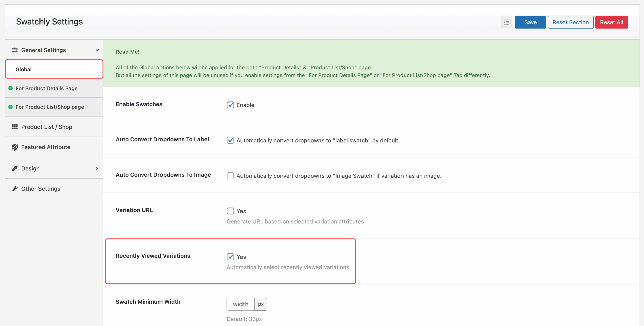Viewport: 644px width, 326px height.
Task: Click the expand-all sections icon beside Save
Action: 506,22
